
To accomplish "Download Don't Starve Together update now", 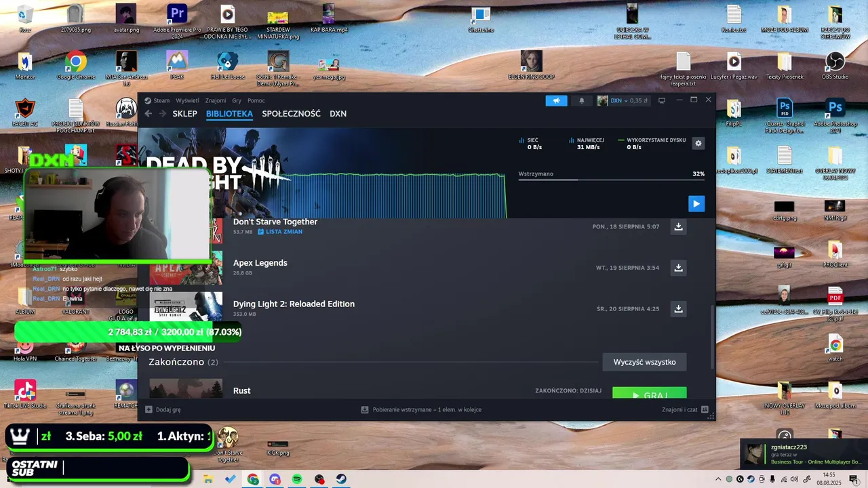I will point(678,226).
